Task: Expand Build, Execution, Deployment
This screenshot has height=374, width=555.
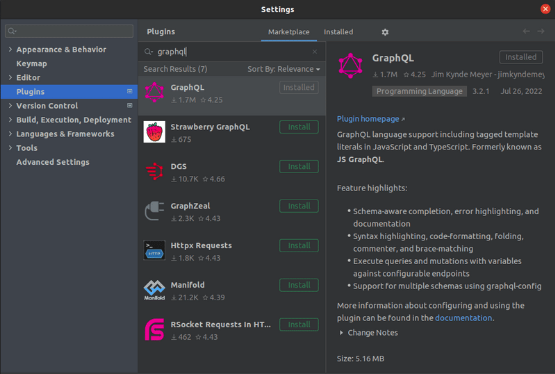Action: [x=10, y=120]
